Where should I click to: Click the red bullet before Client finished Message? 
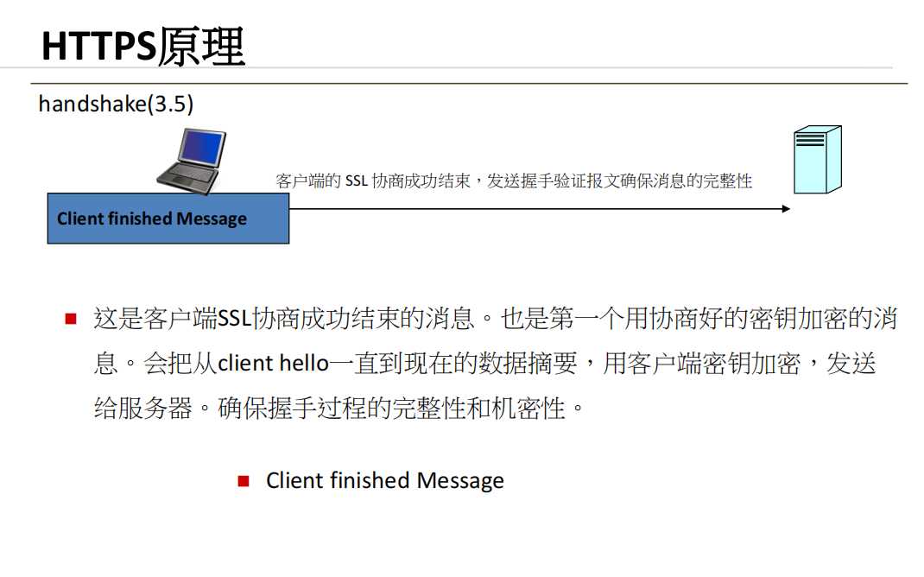244,481
